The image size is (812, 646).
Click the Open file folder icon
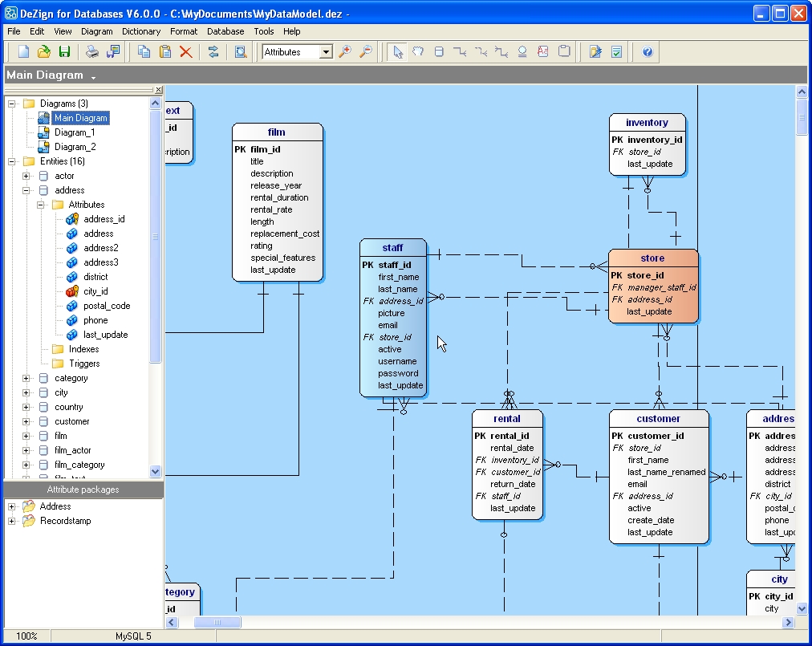click(x=44, y=52)
